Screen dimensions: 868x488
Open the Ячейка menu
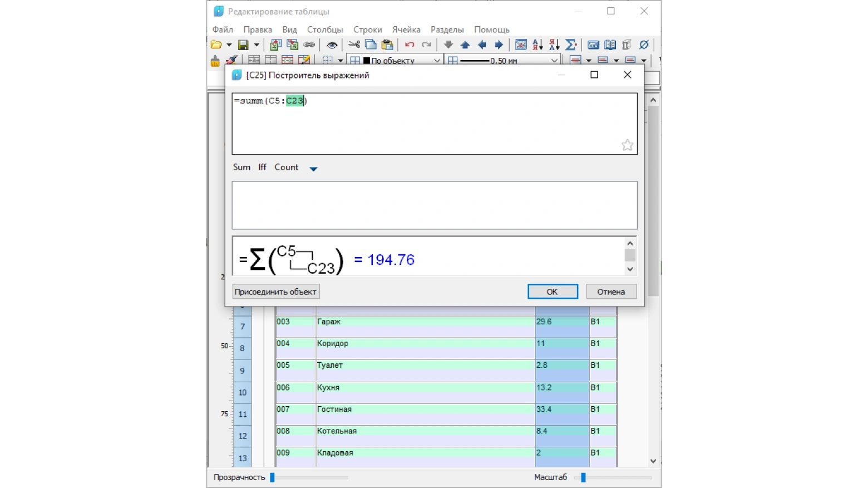tap(406, 29)
